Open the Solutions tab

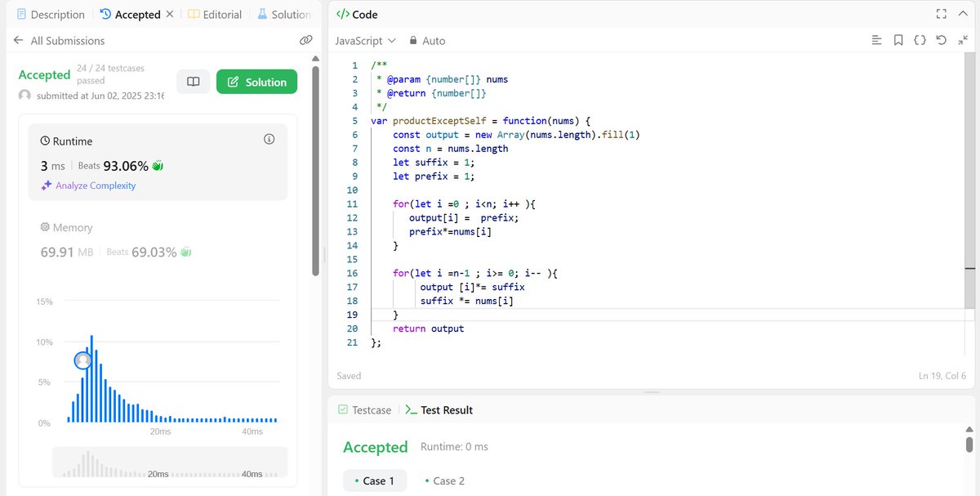(283, 15)
